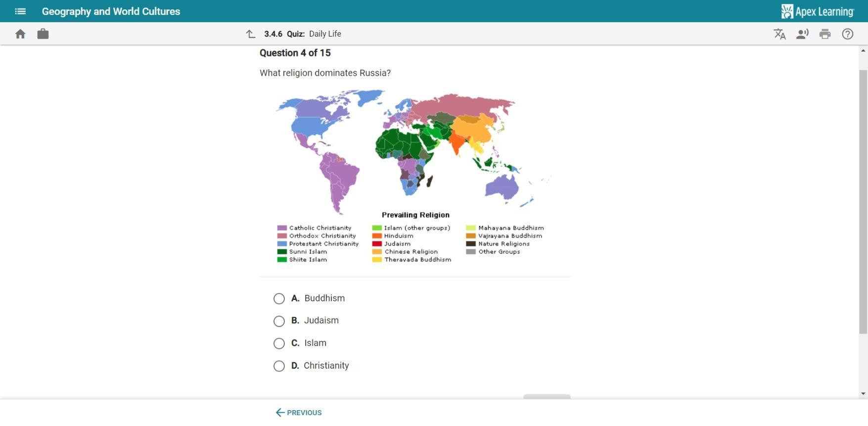Image resolution: width=868 pixels, height=426 pixels.
Task: Go back with the Previous button
Action: 299,413
